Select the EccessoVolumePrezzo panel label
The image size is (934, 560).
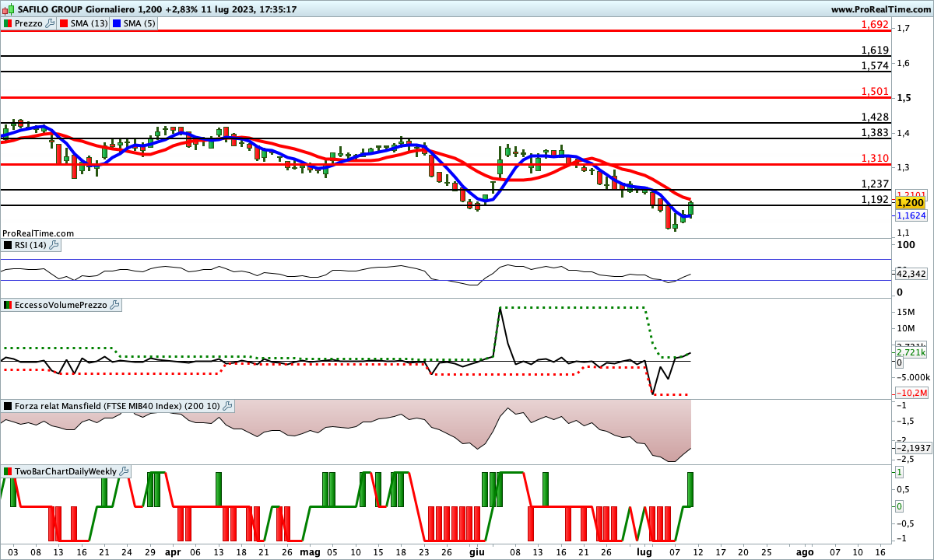coord(61,305)
